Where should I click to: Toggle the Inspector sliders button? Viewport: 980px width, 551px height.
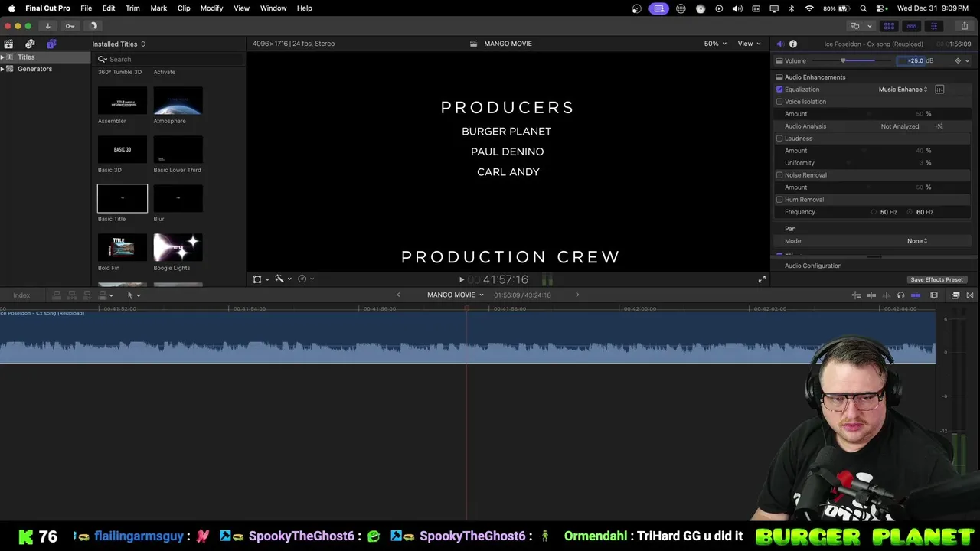pos(933,26)
